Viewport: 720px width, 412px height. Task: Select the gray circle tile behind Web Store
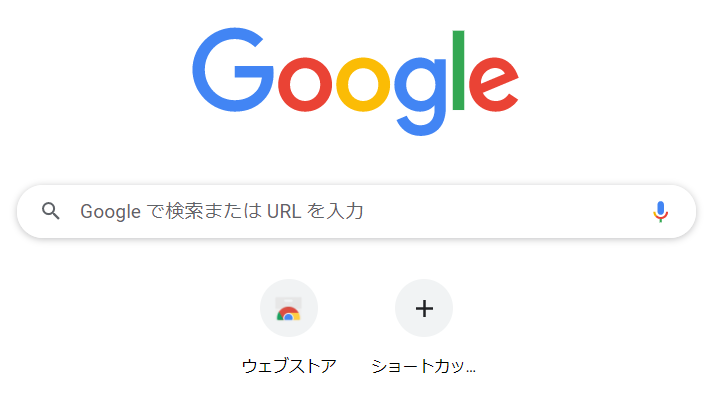289,308
